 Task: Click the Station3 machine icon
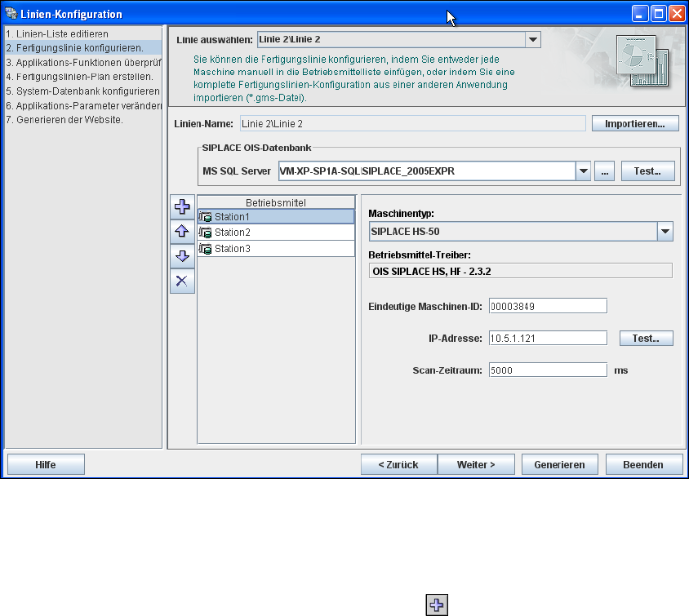pyautogui.click(x=205, y=249)
